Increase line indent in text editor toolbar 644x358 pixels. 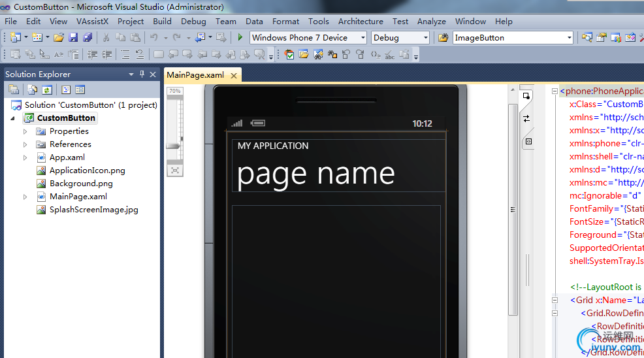pyautogui.click(x=106, y=54)
